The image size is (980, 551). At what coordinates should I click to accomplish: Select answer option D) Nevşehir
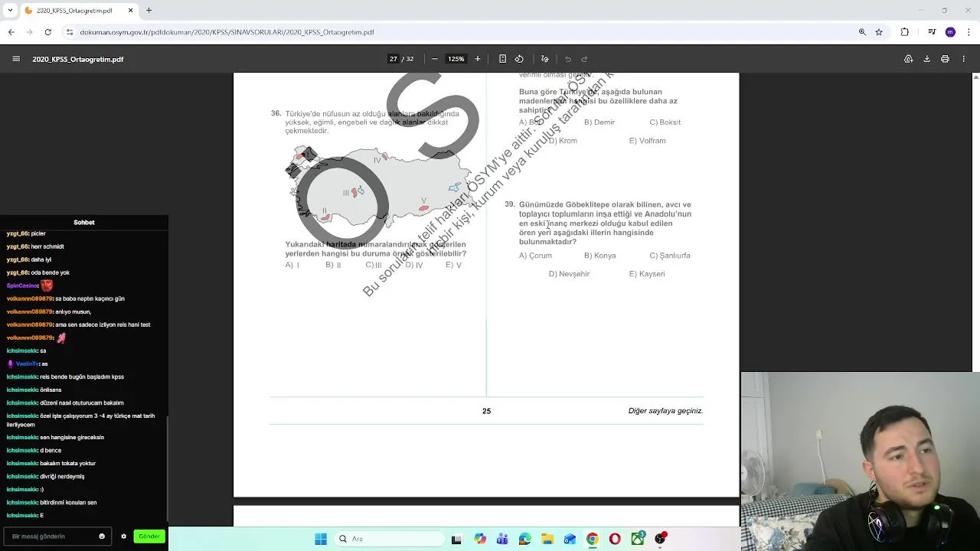tap(569, 274)
